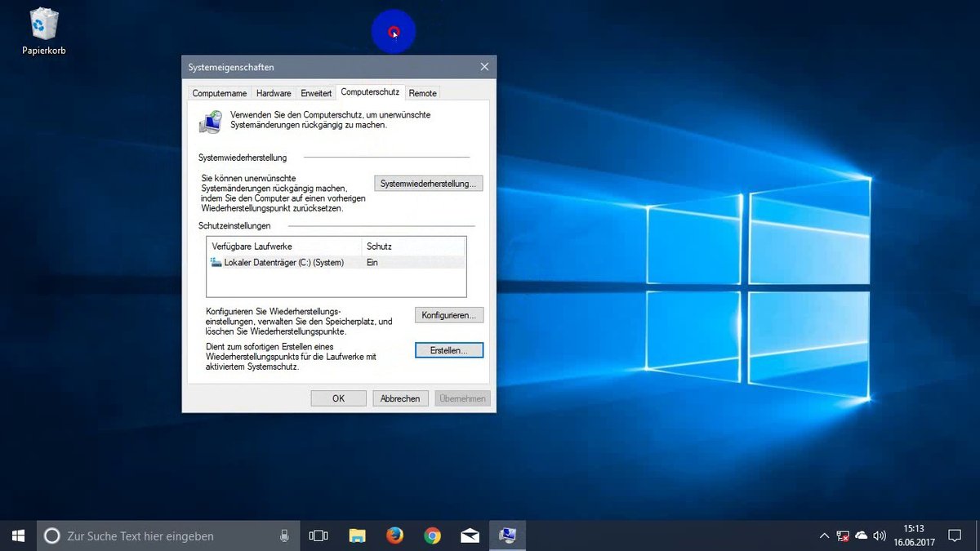Launch Google Chrome from the taskbar
This screenshot has width=980, height=551.
[x=432, y=535]
